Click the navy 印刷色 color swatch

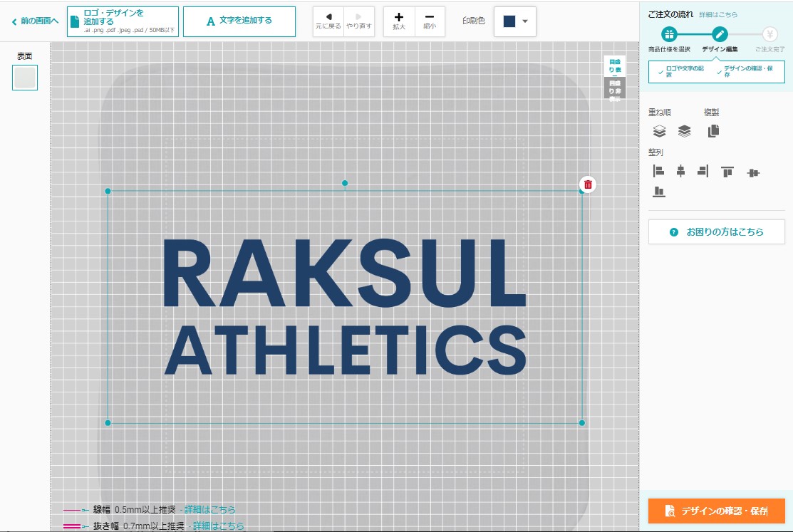509,21
